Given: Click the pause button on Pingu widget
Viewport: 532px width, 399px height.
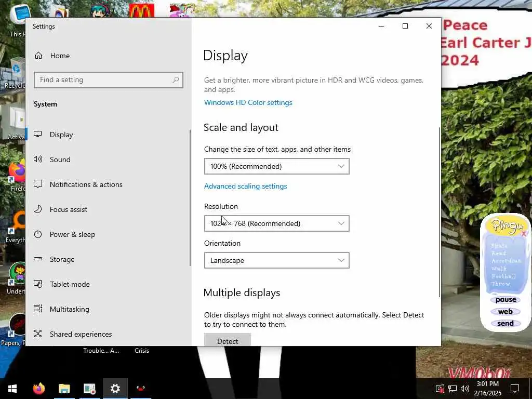Looking at the screenshot, I should point(506,300).
